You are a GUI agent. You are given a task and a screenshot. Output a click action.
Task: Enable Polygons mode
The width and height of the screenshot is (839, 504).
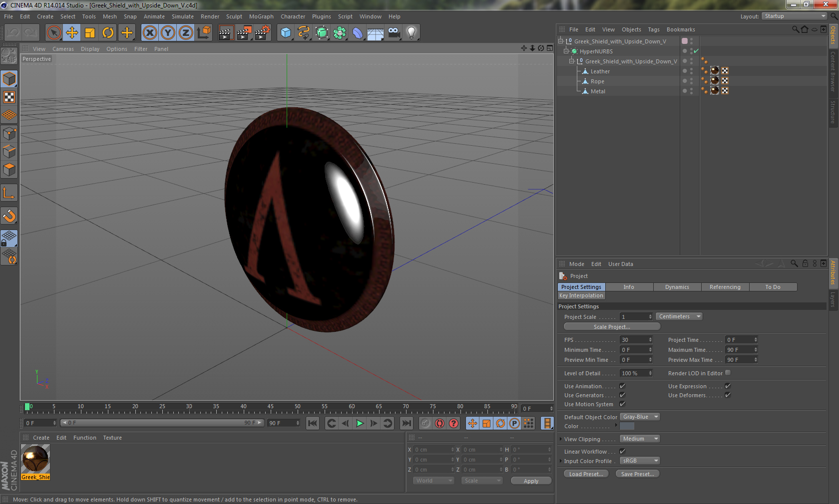point(9,170)
